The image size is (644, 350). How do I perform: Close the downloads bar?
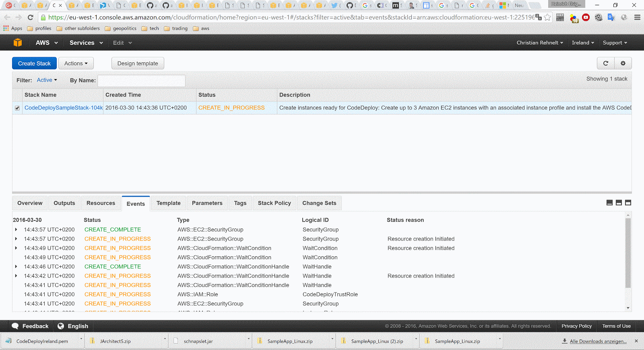[x=636, y=341]
